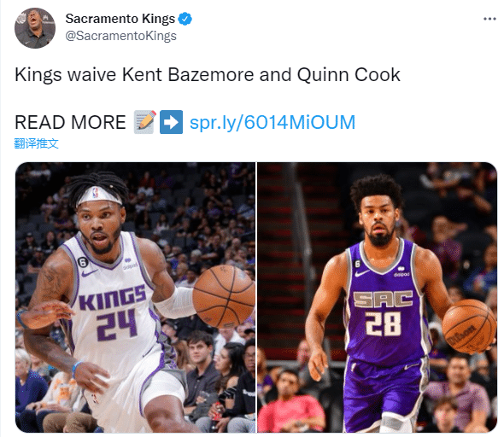Image resolution: width=504 pixels, height=437 pixels.
Task: Click the Nike swoosh on the purple jersey
Action: pyautogui.click(x=362, y=273)
